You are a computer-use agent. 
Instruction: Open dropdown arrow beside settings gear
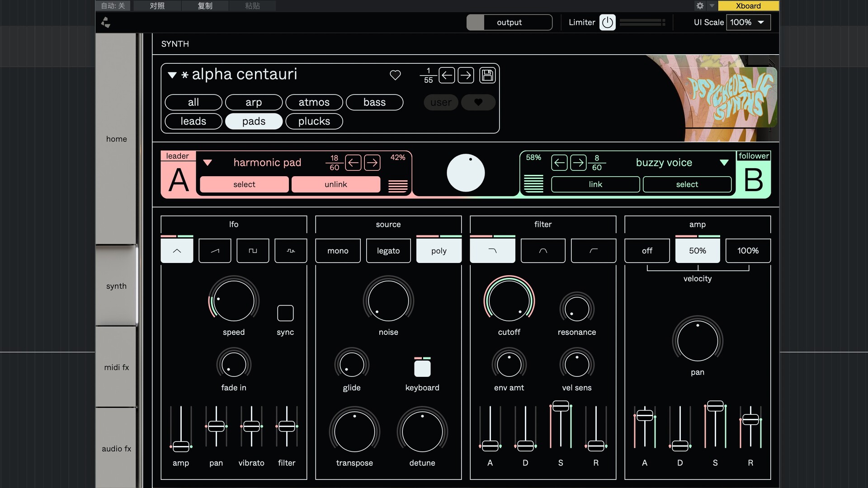pyautogui.click(x=712, y=6)
